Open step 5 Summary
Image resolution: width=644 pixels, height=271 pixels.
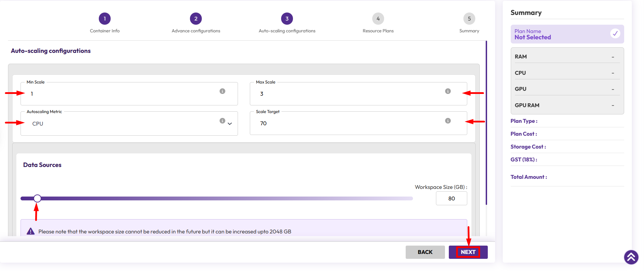[x=469, y=19]
